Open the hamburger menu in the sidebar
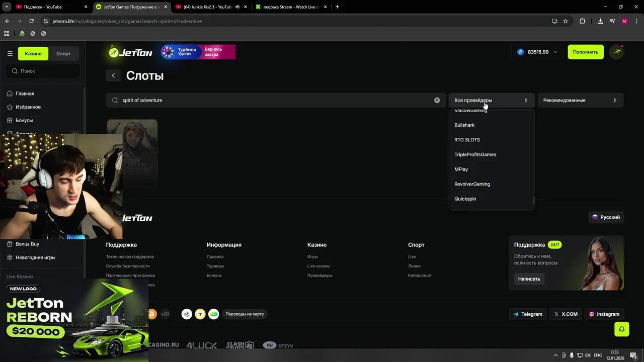The width and height of the screenshot is (644, 362). (10, 53)
